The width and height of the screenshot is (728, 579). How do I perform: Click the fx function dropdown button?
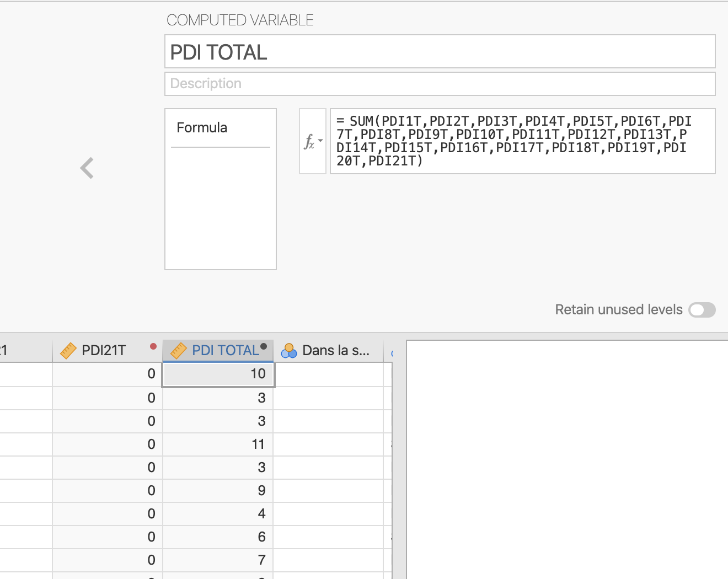pos(313,141)
